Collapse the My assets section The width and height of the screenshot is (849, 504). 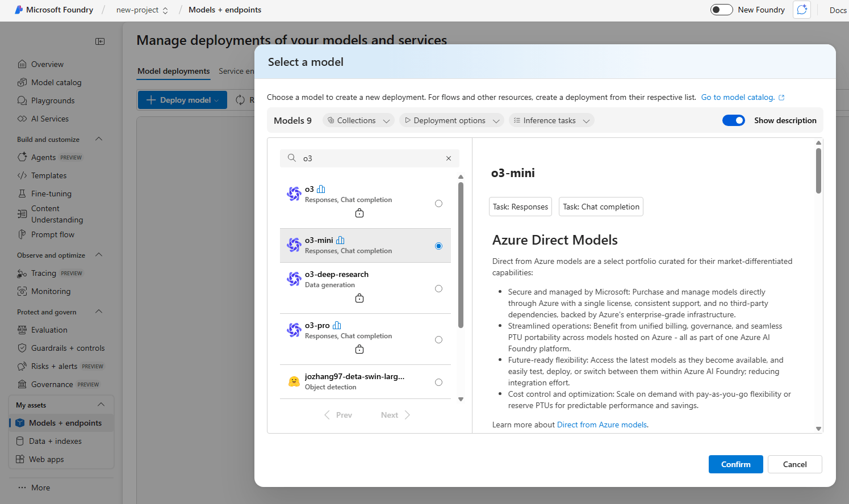click(x=99, y=404)
